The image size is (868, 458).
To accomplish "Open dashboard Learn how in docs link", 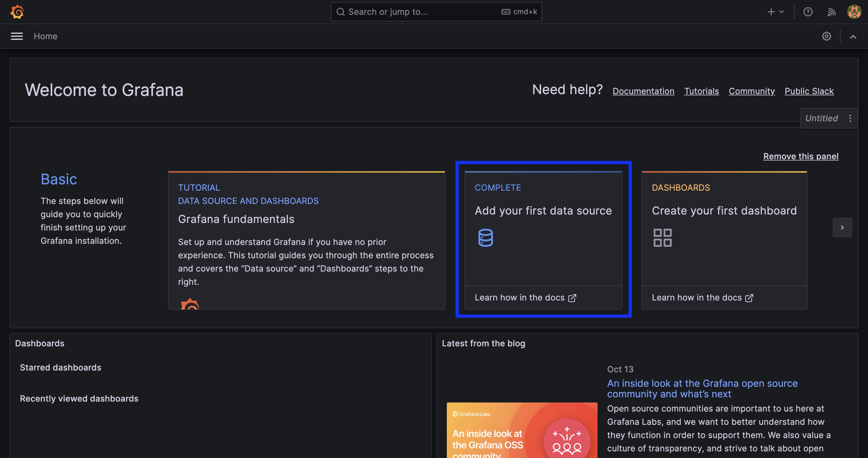I will coord(702,297).
